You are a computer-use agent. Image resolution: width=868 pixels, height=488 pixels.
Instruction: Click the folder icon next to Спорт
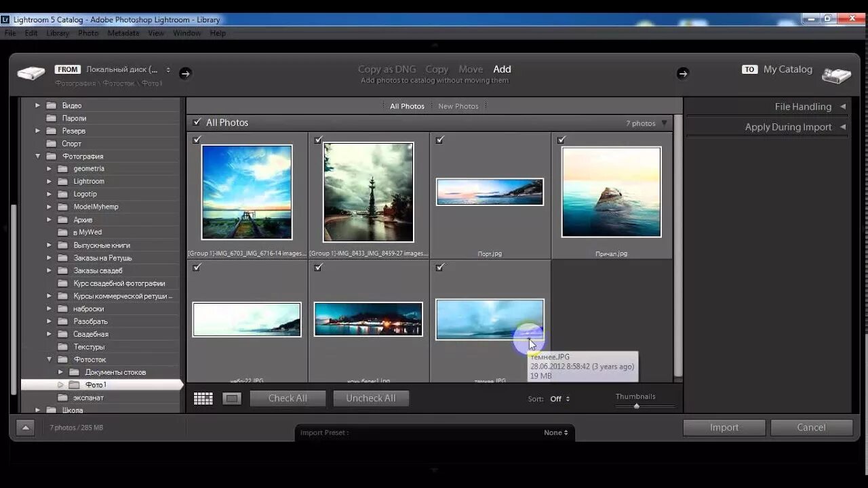pos(51,144)
